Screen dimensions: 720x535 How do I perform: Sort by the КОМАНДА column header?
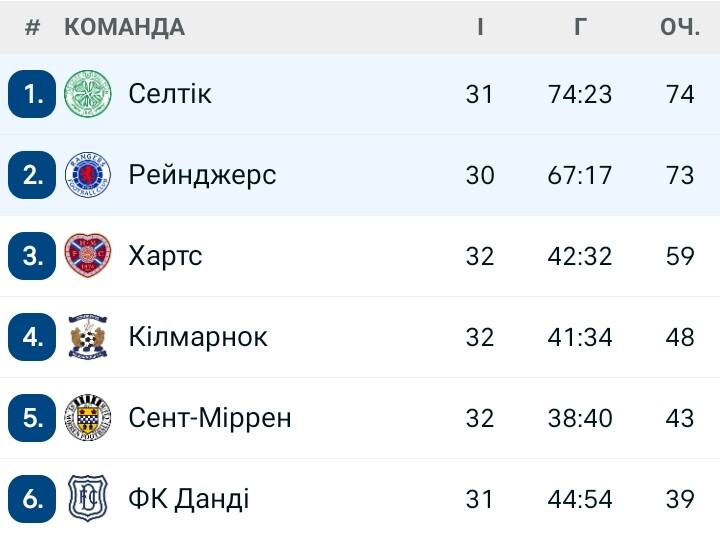124,27
